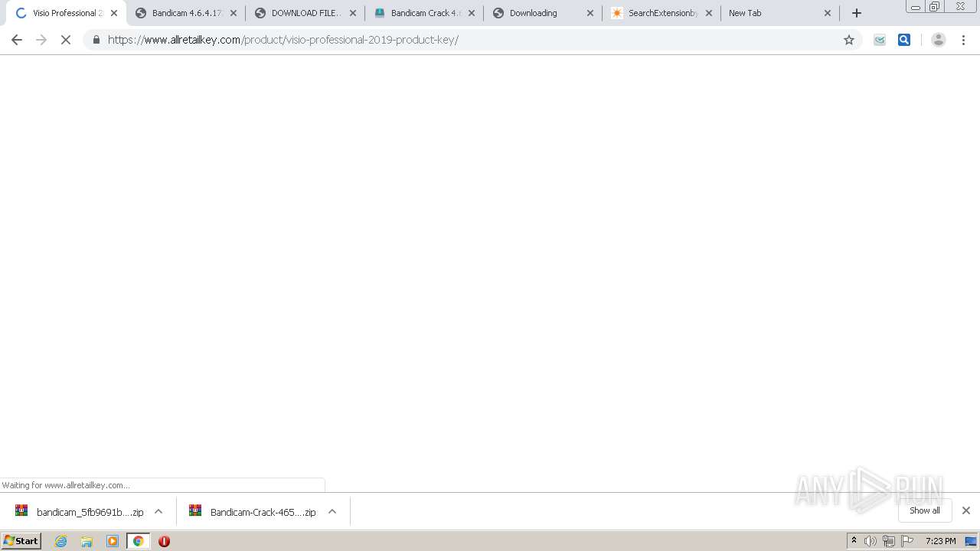Open volume speaker tray icon

871,541
